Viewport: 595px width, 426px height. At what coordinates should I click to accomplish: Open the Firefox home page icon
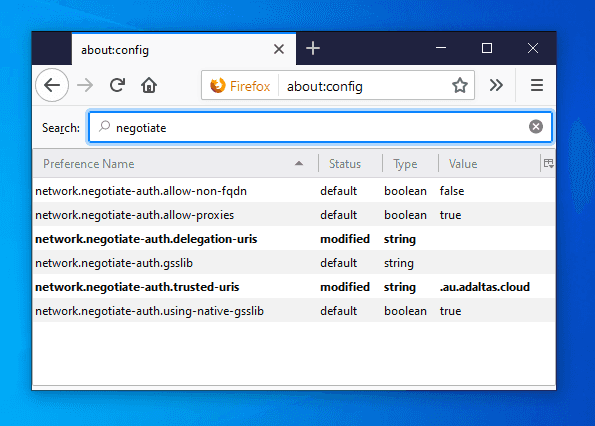tap(149, 85)
